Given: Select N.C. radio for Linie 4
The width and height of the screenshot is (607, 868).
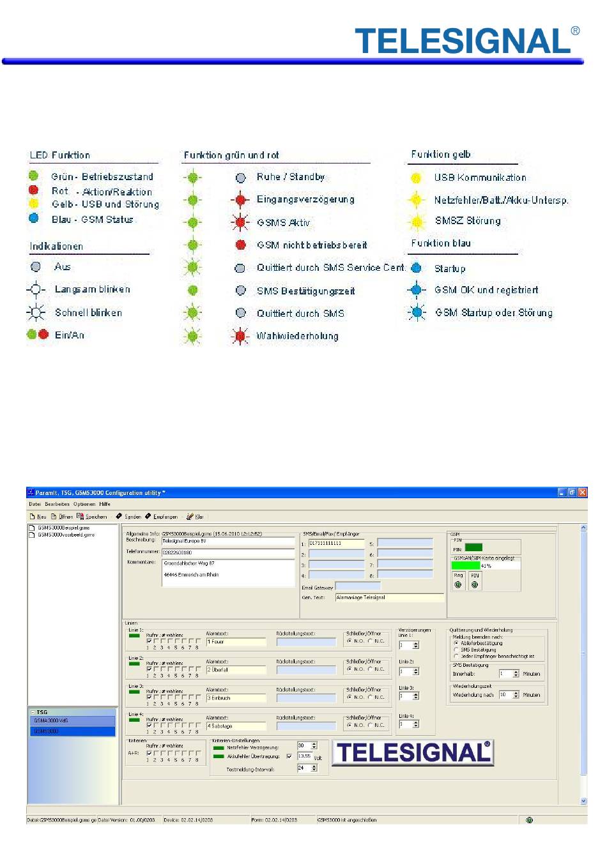Looking at the screenshot, I should pyautogui.click(x=370, y=725).
